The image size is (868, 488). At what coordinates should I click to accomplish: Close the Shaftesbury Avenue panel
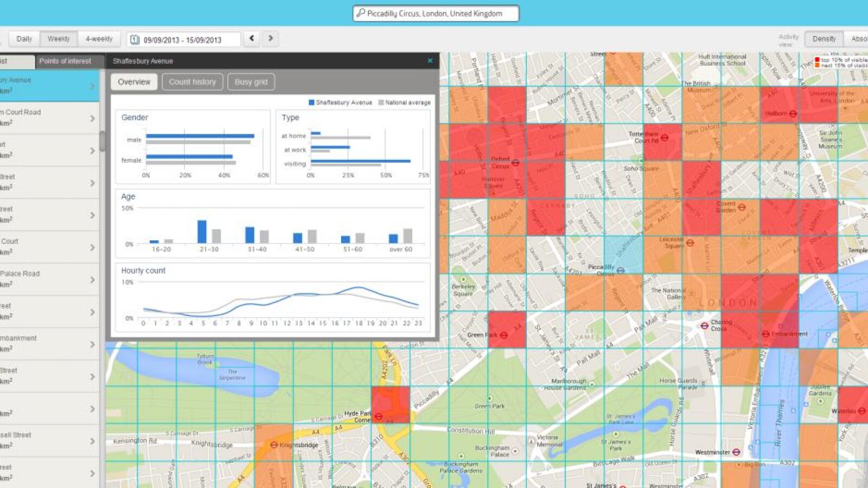[430, 61]
